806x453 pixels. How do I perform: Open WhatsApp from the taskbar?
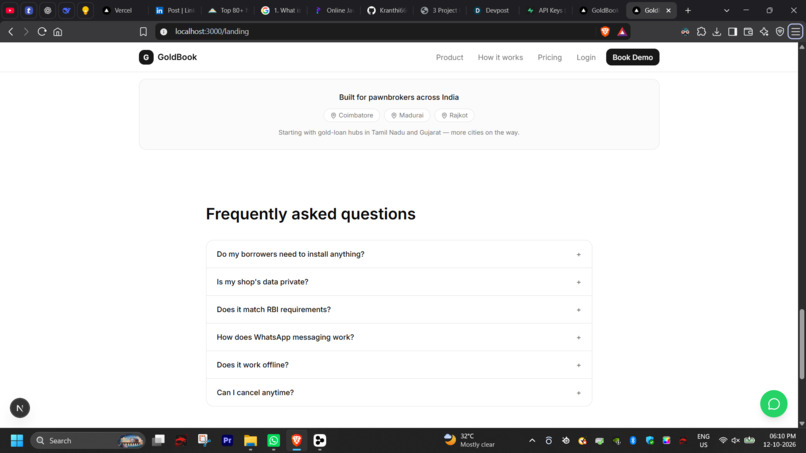273,440
